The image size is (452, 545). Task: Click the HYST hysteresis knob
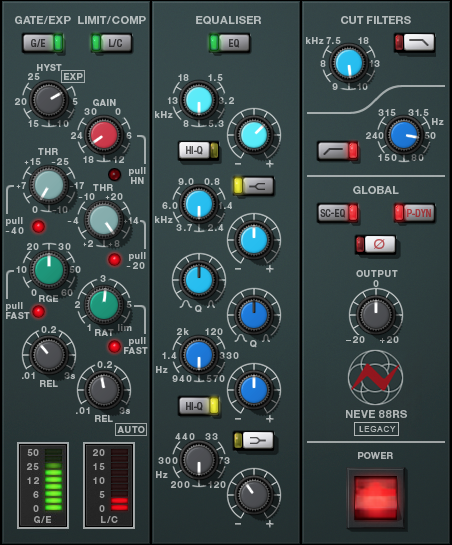49,100
